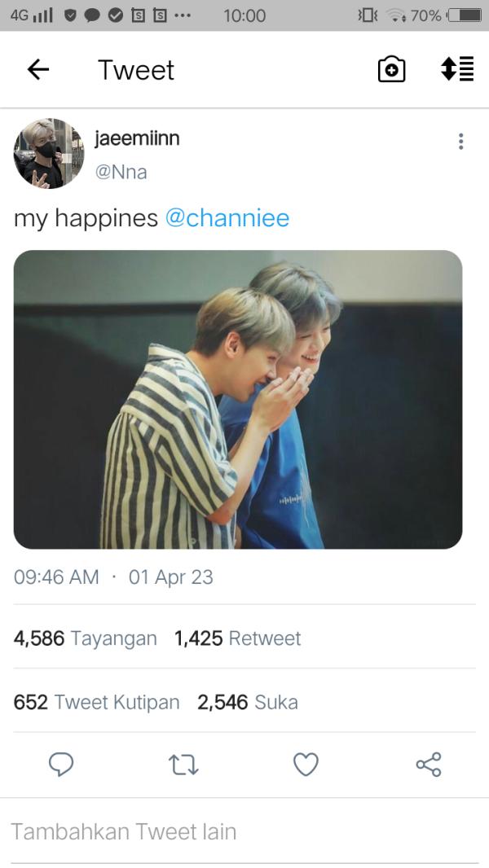This screenshot has height=868, width=489.
Task: Open the jaeemiinn display name
Action: [137, 138]
